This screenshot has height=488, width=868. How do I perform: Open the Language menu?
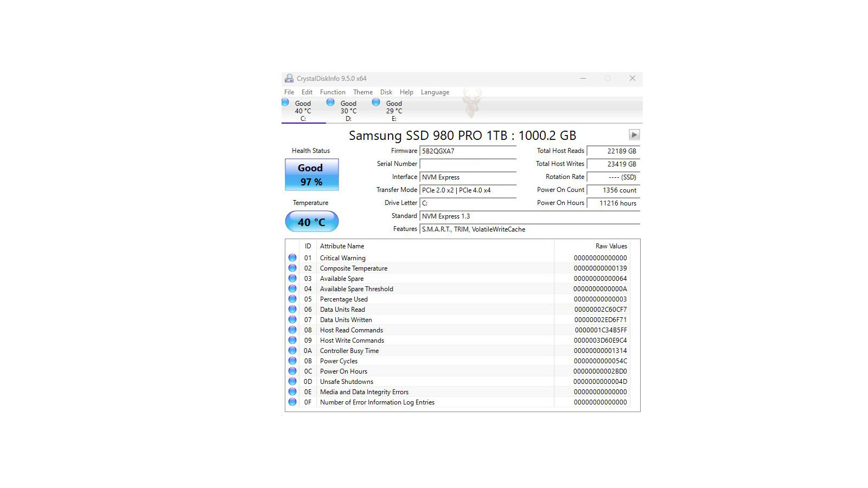pyautogui.click(x=435, y=92)
